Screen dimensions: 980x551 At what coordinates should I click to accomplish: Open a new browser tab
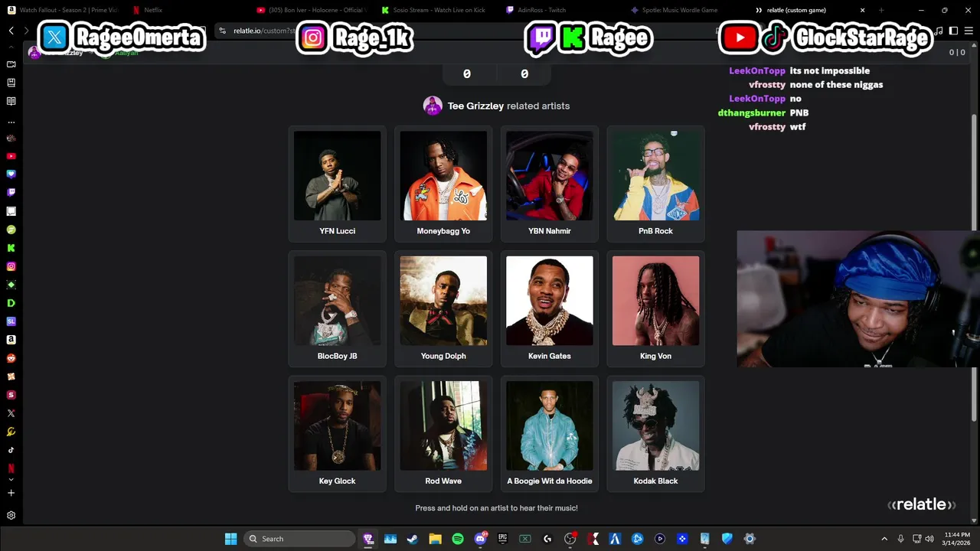pyautogui.click(x=881, y=10)
